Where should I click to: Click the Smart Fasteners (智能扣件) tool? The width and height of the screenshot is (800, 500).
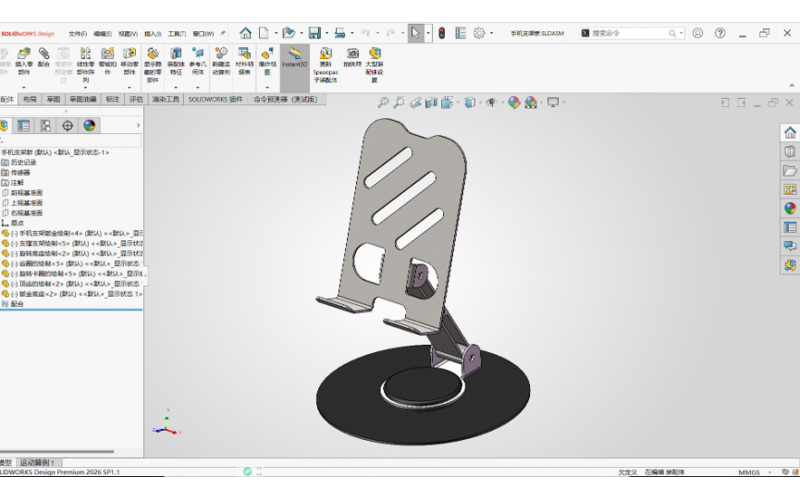pyautogui.click(x=107, y=62)
